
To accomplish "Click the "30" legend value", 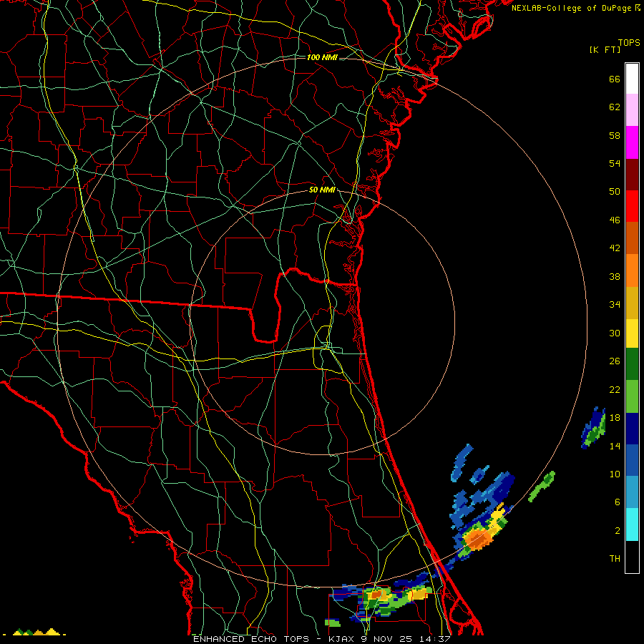I will point(615,333).
